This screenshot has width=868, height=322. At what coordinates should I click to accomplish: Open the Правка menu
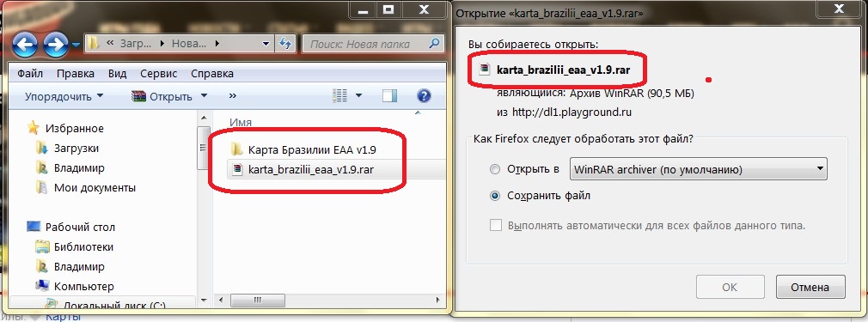click(x=76, y=74)
